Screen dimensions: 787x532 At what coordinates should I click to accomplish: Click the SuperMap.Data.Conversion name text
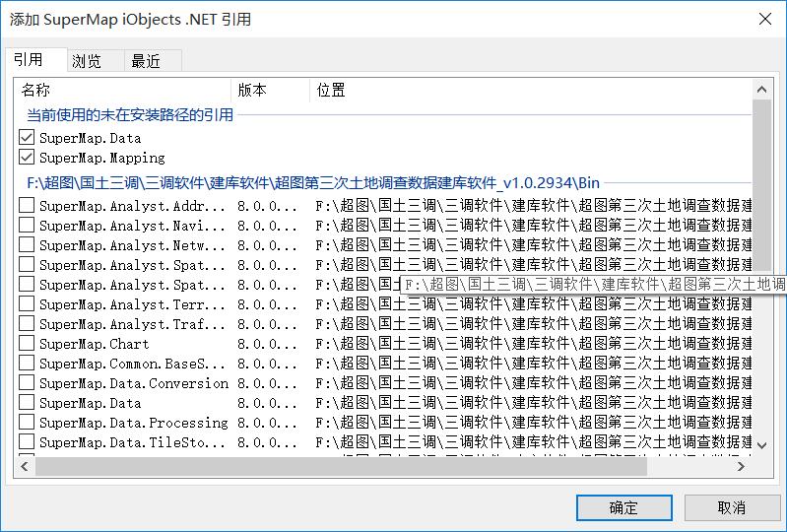[x=134, y=383]
